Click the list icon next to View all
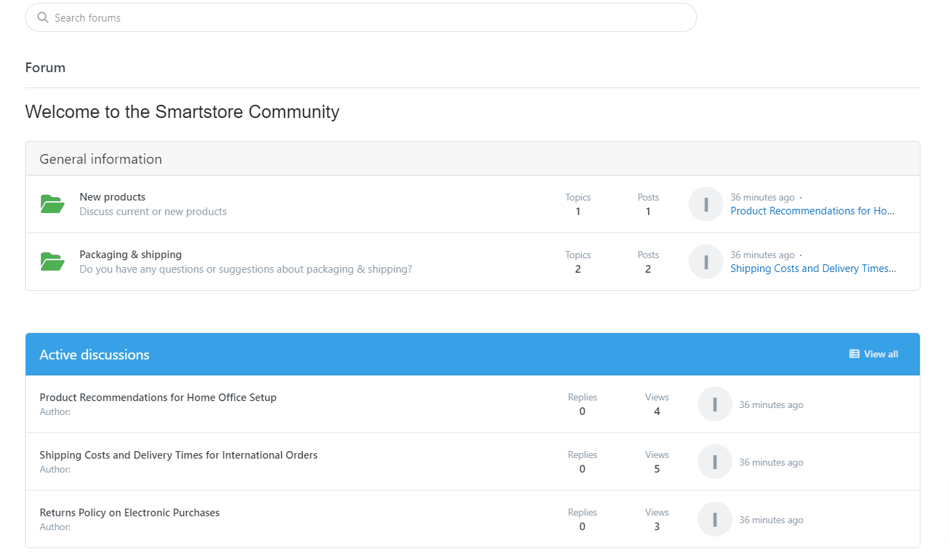Image resolution: width=949 pixels, height=560 pixels. pos(854,354)
